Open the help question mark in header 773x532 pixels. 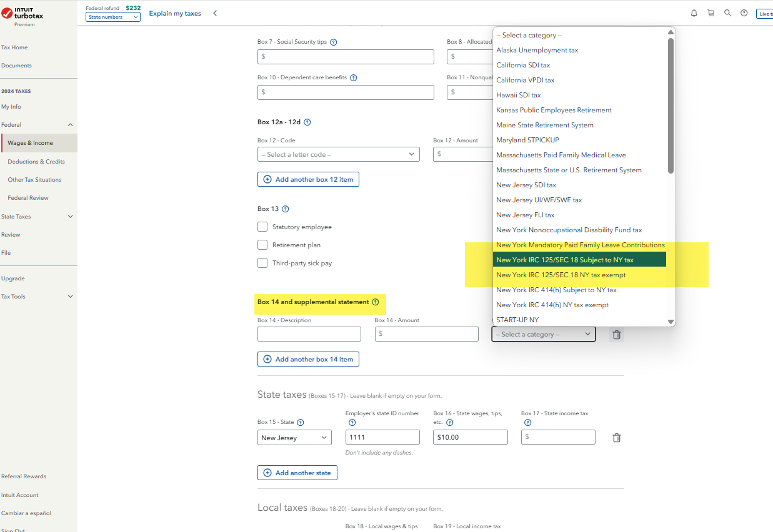coord(744,13)
